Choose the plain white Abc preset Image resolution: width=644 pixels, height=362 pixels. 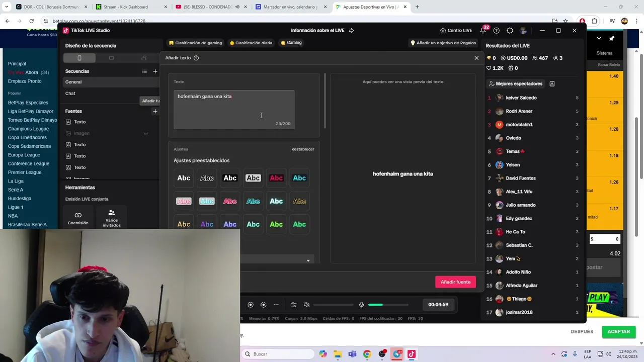pos(184,178)
